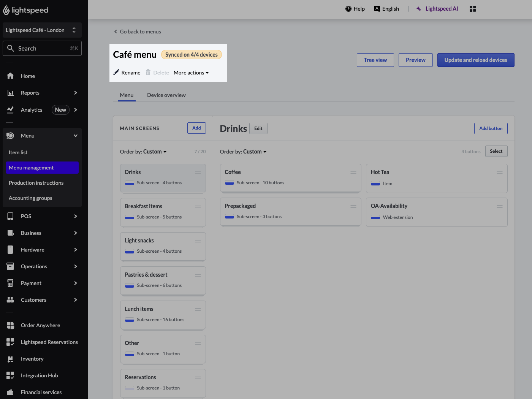This screenshot has width=532, height=399.
Task: Click blue color bar on Drinks card
Action: (x=130, y=183)
